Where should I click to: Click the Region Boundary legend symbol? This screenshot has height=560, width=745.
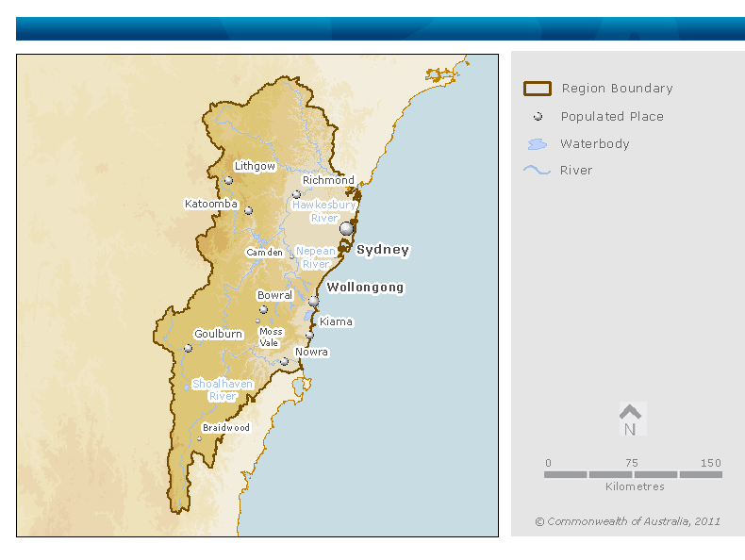[x=537, y=89]
